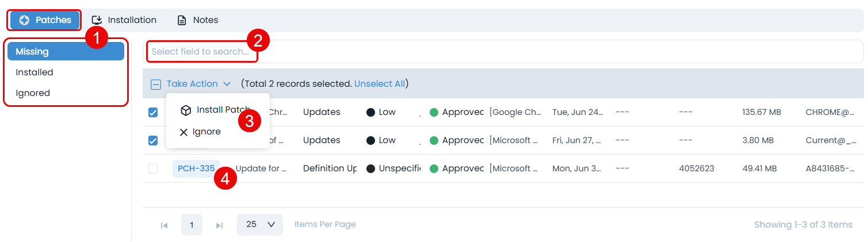Switch to the Ignored patches list
The image size is (868, 242).
(33, 93)
